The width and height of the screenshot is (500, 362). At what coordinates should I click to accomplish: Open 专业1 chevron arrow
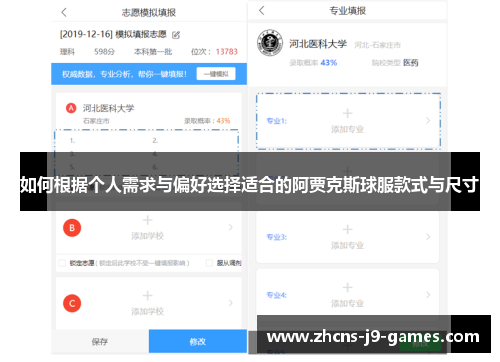(x=428, y=121)
